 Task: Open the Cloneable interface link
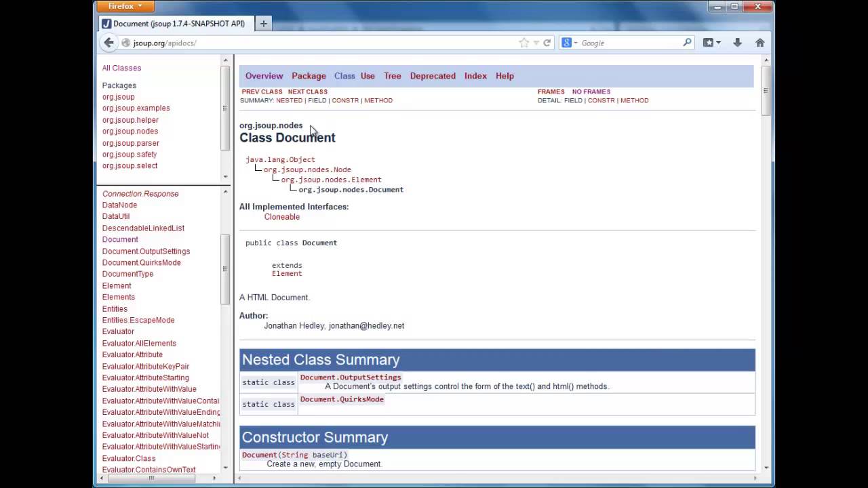point(282,217)
